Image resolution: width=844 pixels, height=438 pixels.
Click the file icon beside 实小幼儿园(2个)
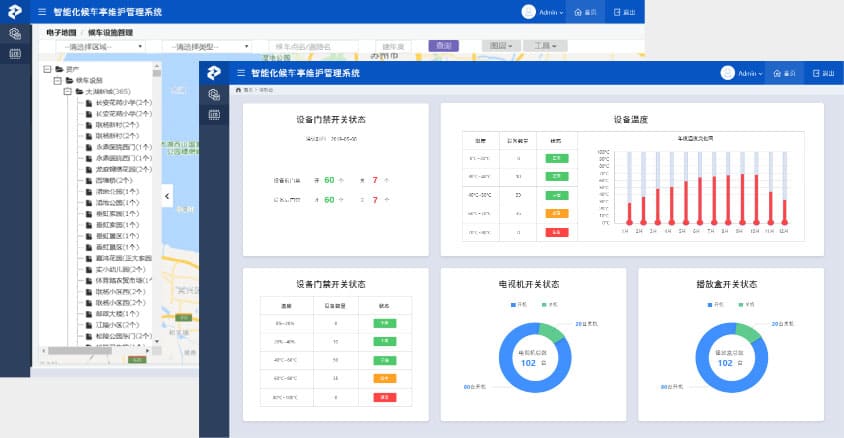coord(89,270)
